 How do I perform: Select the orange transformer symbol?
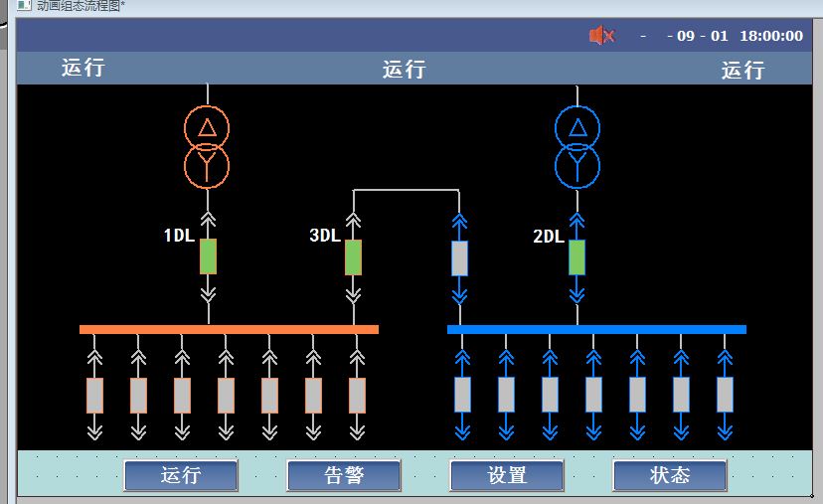(x=207, y=146)
